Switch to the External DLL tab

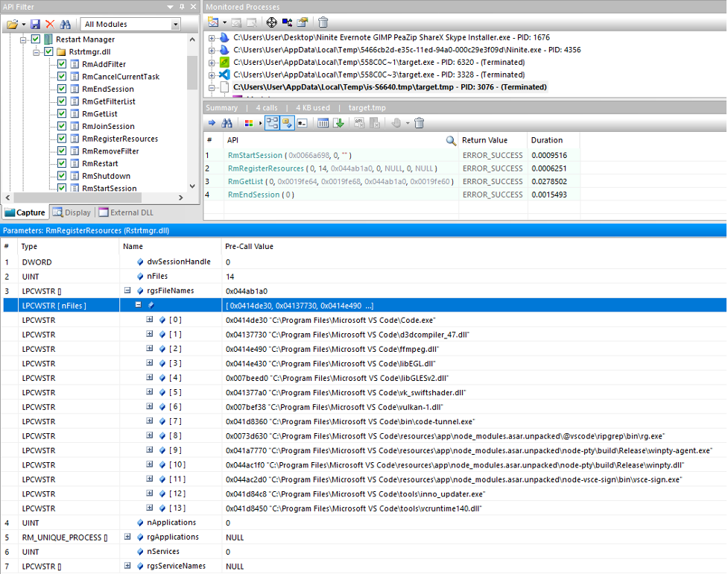126,212
